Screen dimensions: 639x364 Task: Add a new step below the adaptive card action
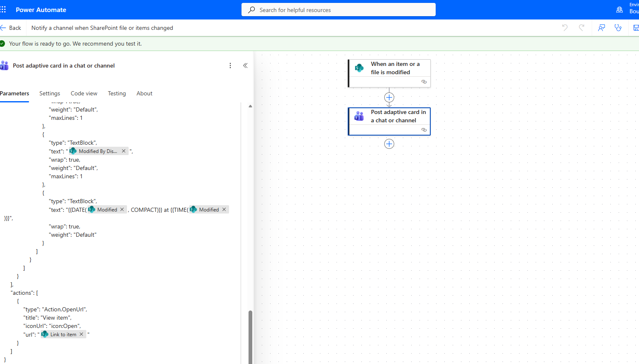point(389,144)
